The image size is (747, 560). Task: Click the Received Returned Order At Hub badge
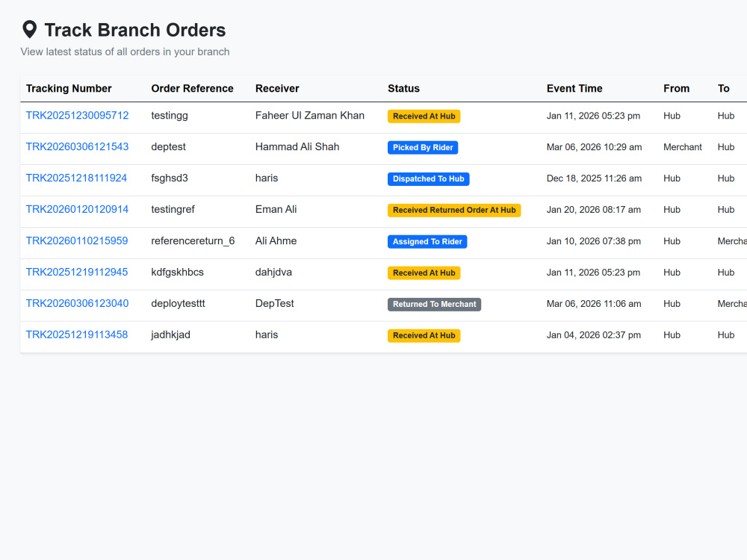coord(454,210)
